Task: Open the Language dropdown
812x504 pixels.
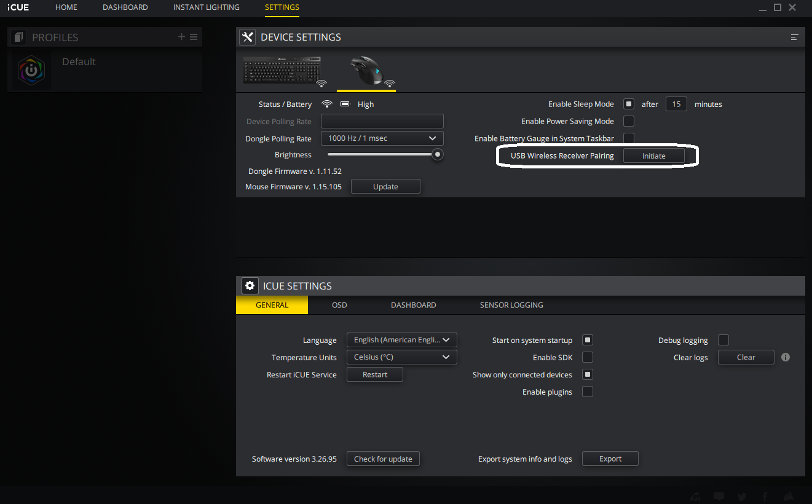Action: 402,340
